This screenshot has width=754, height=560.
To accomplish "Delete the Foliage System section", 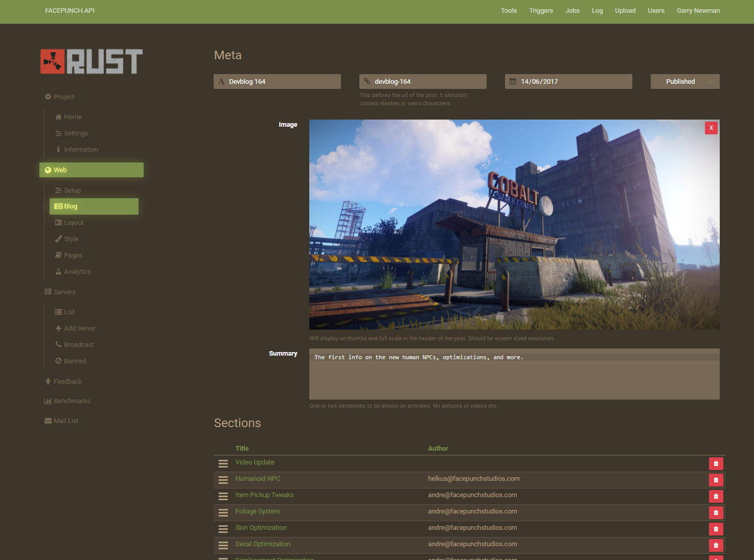I will click(x=716, y=512).
